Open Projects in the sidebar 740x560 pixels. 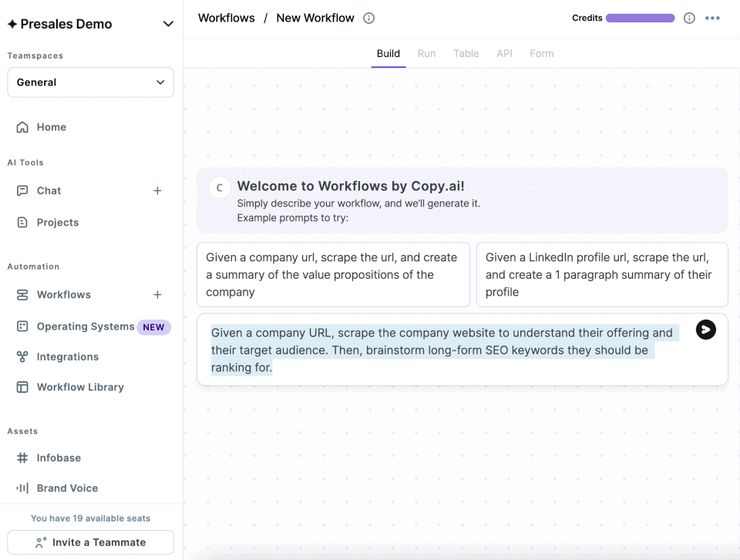[x=58, y=222]
